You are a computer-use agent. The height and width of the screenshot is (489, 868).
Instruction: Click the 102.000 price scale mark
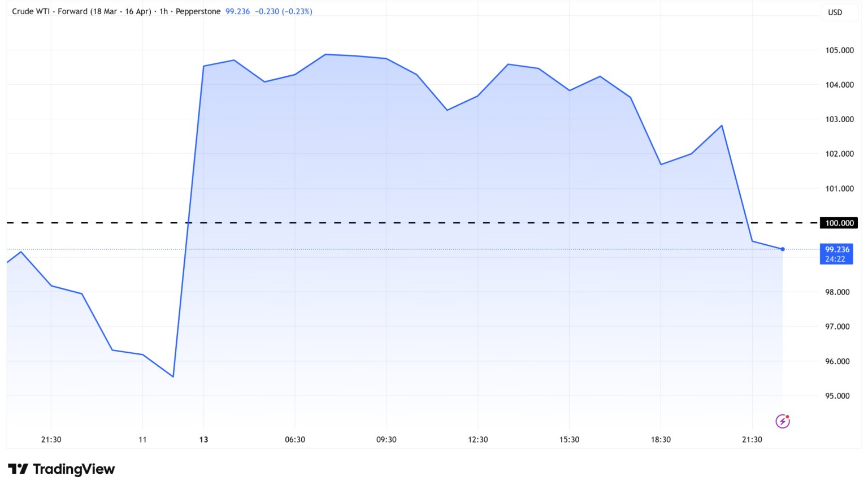point(839,154)
